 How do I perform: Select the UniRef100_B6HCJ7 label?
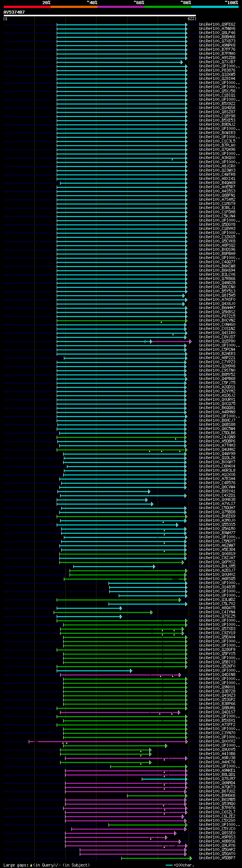pyautogui.click(x=217, y=421)
